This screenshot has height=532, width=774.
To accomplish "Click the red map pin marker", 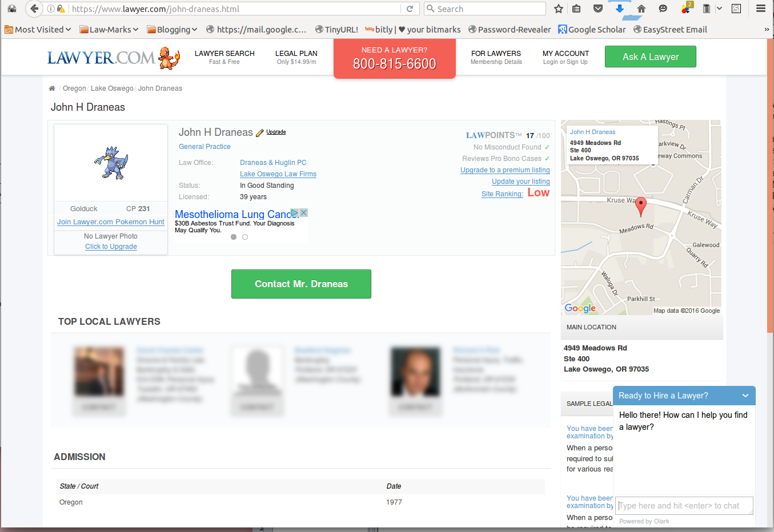I will [x=641, y=207].
